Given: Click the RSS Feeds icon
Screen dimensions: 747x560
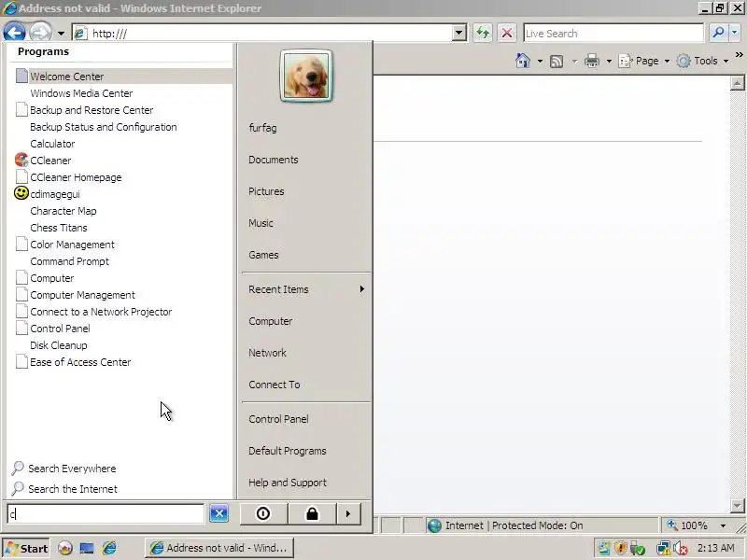Looking at the screenshot, I should (556, 61).
